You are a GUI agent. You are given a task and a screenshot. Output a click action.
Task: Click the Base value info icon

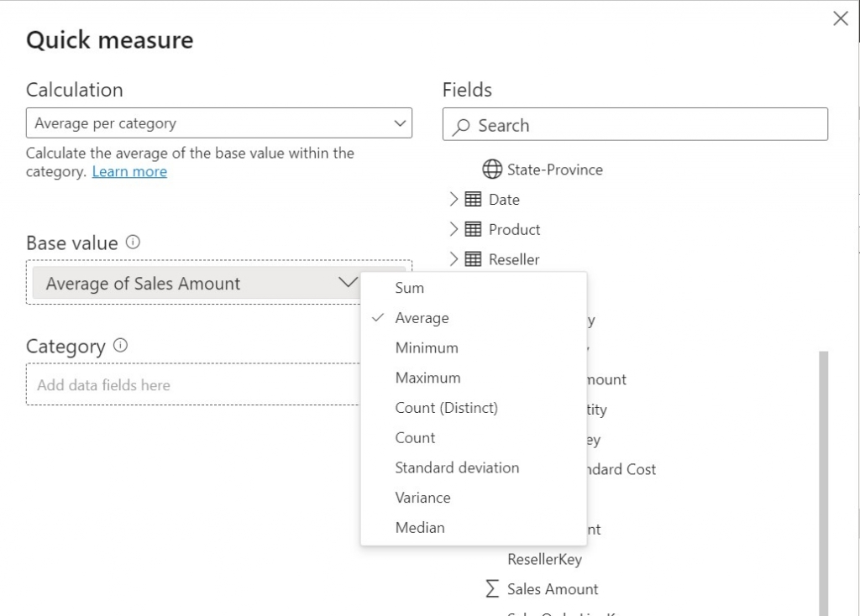133,243
